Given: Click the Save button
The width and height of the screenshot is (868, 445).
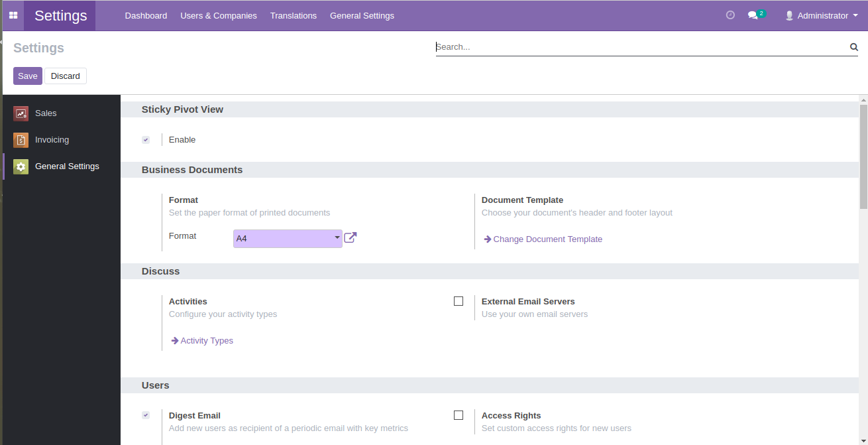Looking at the screenshot, I should (27, 76).
